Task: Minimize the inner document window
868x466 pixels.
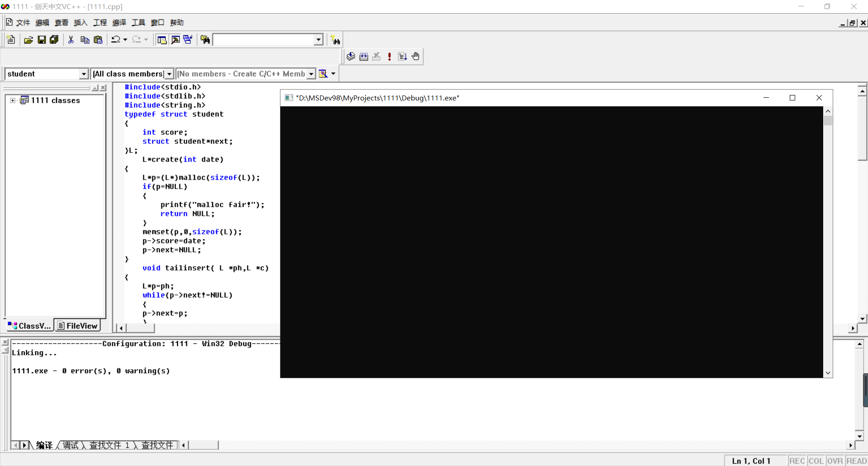Action: coord(843,23)
